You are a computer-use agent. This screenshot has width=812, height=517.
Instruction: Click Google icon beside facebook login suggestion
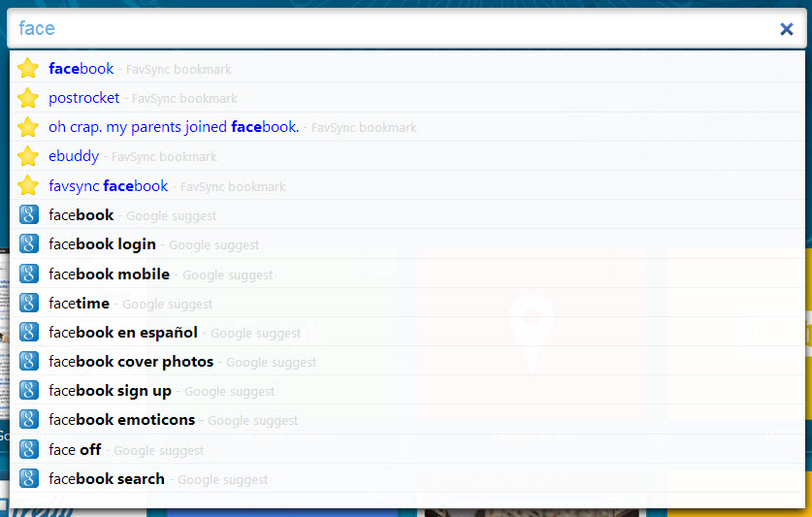point(28,244)
